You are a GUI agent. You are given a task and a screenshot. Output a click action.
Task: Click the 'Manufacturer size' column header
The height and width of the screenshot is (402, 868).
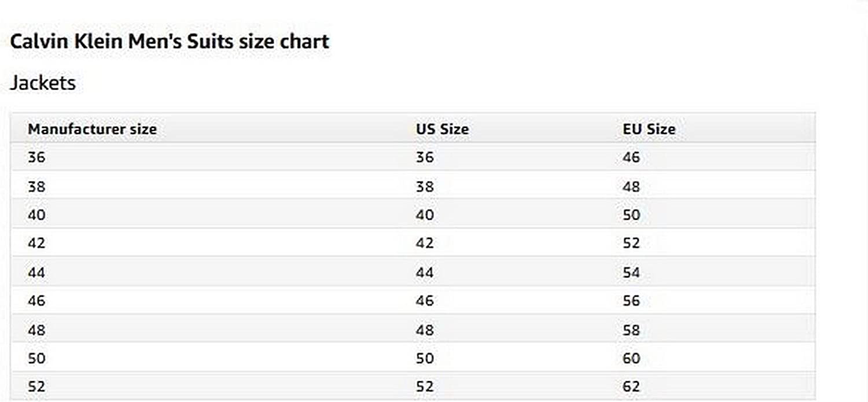coord(92,129)
